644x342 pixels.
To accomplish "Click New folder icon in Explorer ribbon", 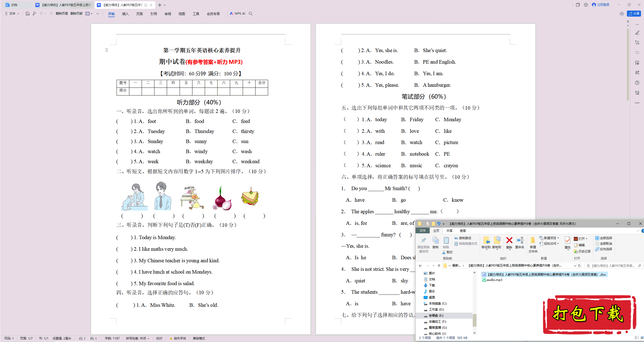I will 533,241.
